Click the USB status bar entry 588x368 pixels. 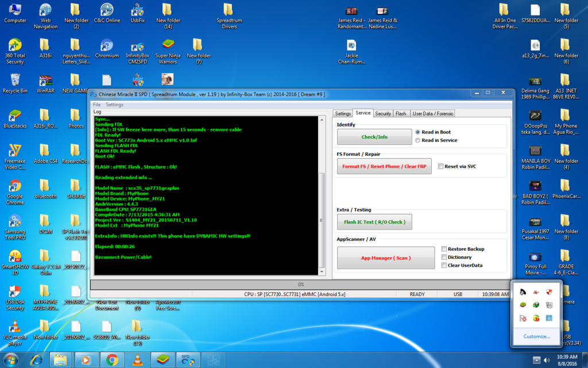458,294
